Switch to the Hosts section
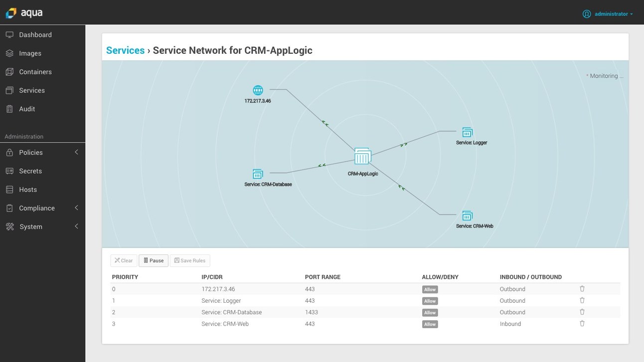The height and width of the screenshot is (362, 644). coord(9,189)
